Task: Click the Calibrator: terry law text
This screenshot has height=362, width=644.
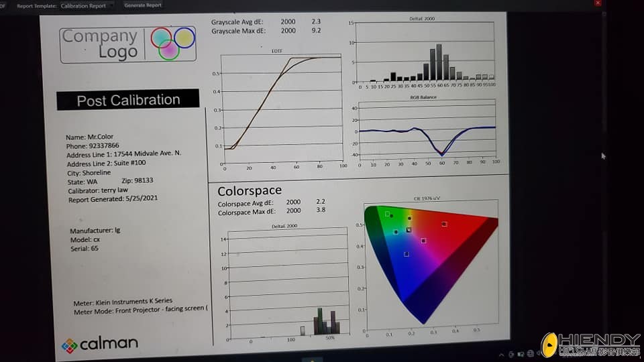Action: (x=97, y=190)
